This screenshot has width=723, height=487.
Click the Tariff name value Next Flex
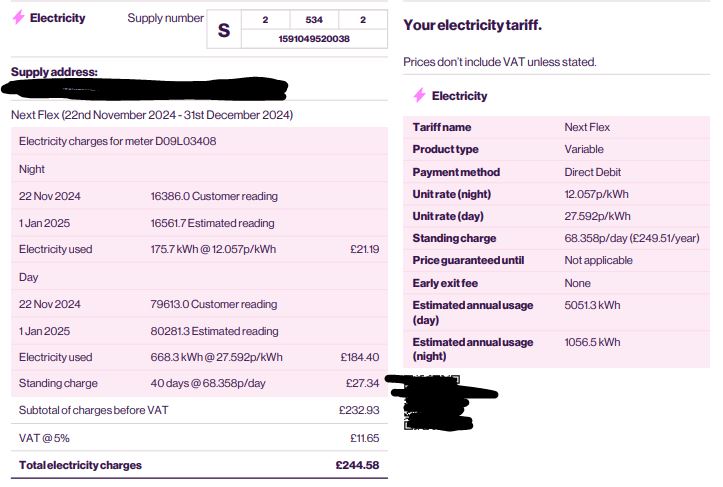[587, 127]
